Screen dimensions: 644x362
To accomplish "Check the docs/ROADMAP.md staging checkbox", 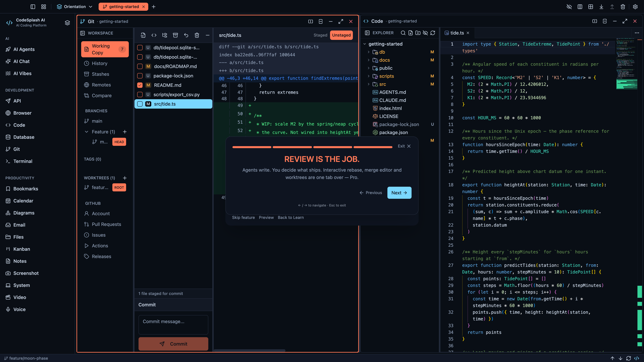I will pyautogui.click(x=140, y=67).
